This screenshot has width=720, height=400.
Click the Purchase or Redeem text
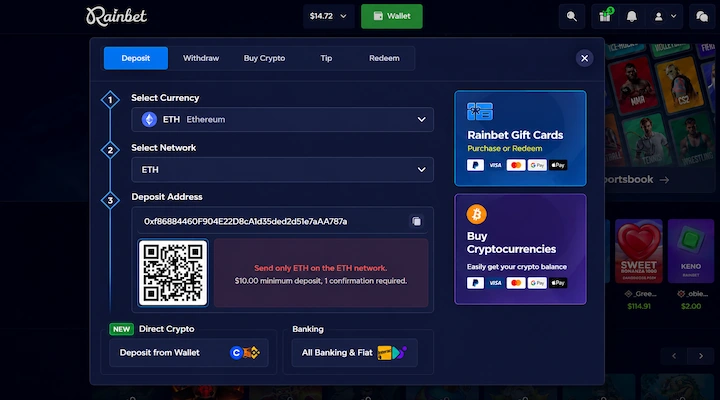pos(505,148)
